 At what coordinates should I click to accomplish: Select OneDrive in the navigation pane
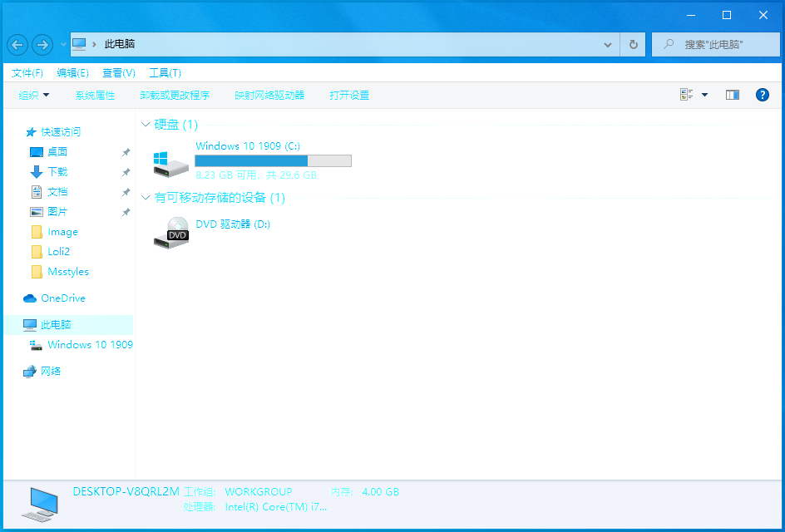click(63, 298)
